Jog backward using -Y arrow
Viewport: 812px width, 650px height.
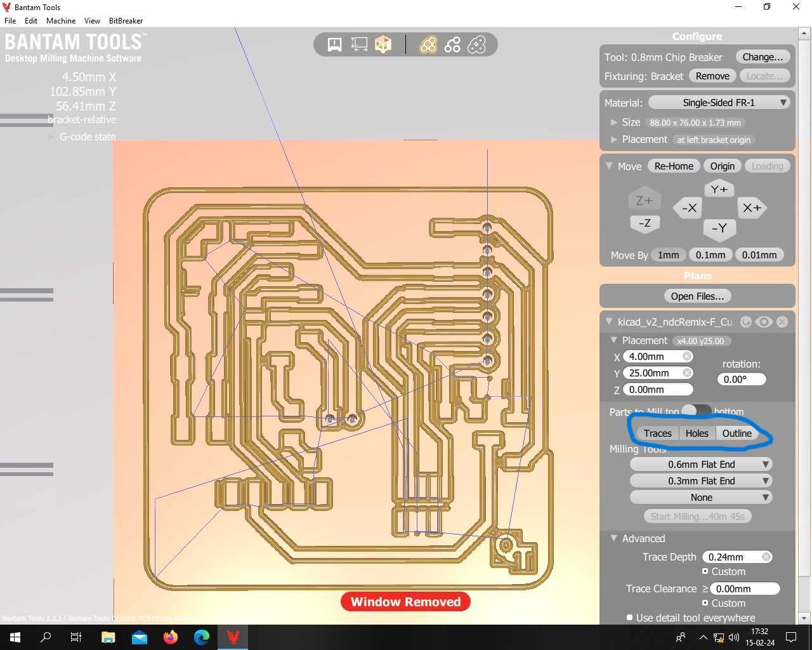tap(719, 229)
